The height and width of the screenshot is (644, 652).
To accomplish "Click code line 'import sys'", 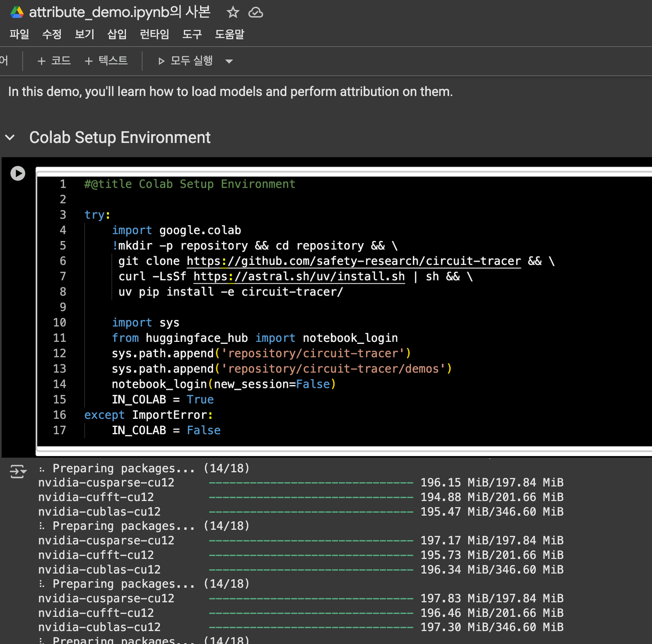I will point(146,323).
